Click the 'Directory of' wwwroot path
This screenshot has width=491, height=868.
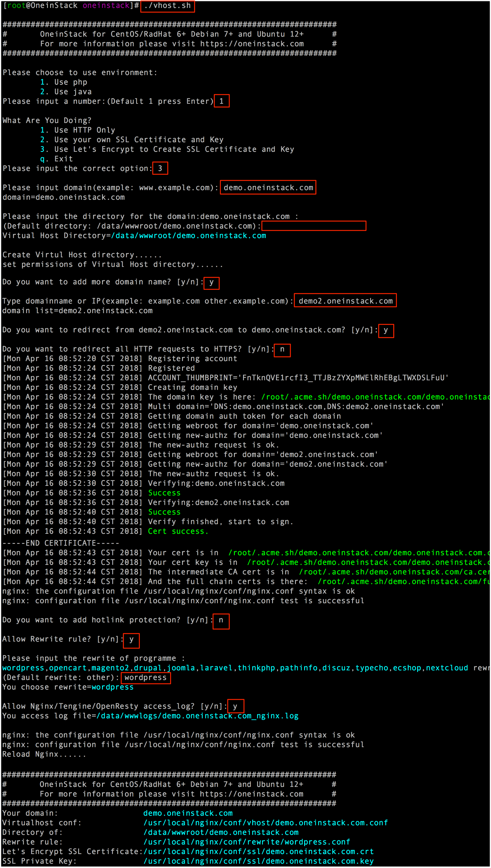[x=221, y=832]
